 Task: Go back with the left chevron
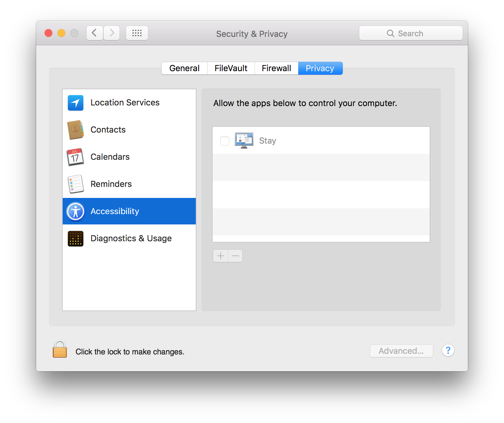pyautogui.click(x=95, y=33)
